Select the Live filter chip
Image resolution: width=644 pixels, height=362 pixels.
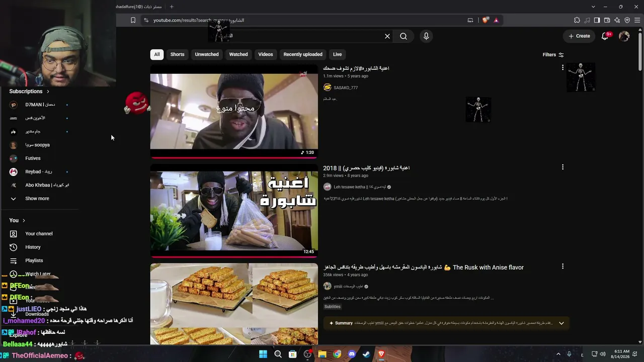coord(337,54)
